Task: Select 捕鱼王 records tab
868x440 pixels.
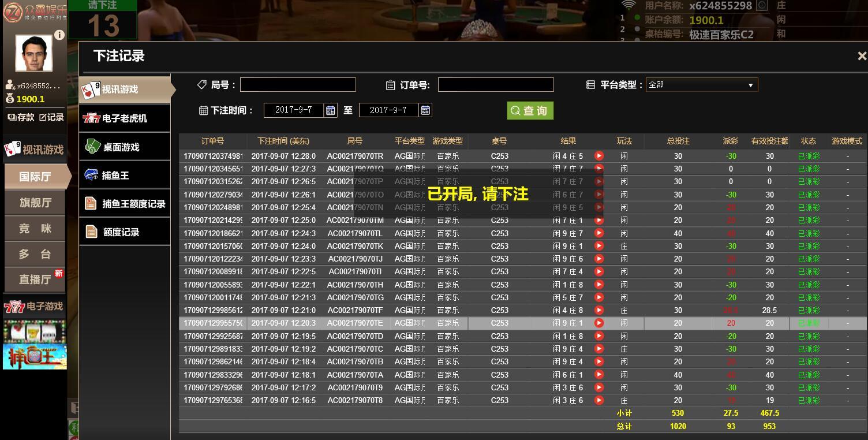Action: point(125,176)
